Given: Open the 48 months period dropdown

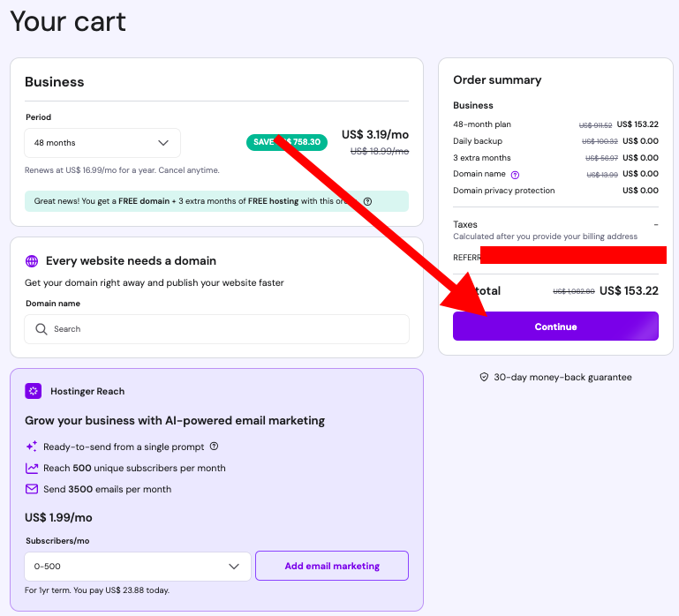Looking at the screenshot, I should pos(102,143).
